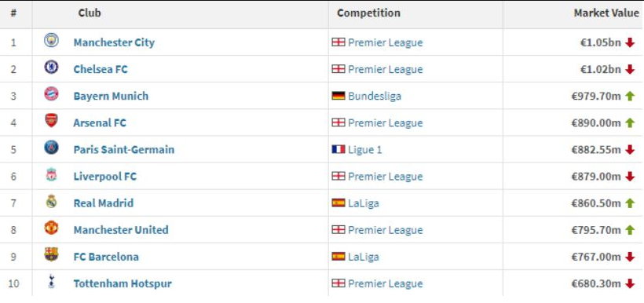Viewport: 644px width, 303px height.
Task: Click the Real Madrid club crest
Action: click(51, 201)
